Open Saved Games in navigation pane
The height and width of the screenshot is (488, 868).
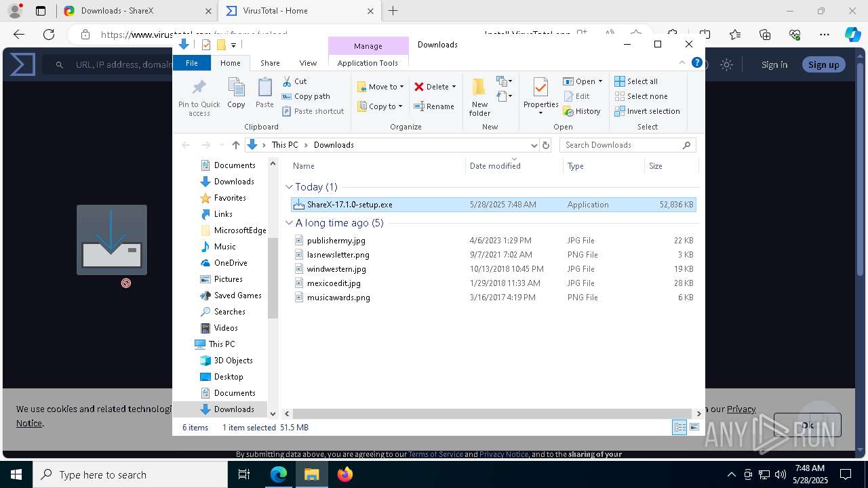click(x=237, y=296)
